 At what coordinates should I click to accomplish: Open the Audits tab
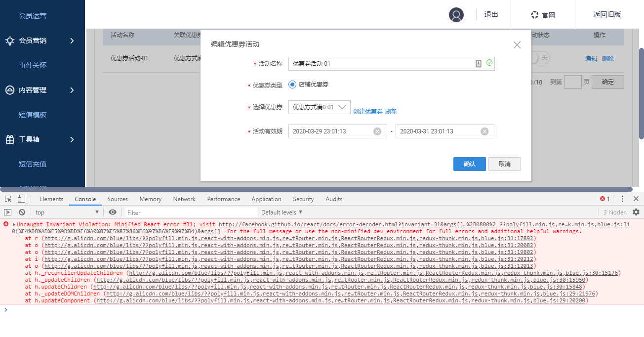coord(334,199)
